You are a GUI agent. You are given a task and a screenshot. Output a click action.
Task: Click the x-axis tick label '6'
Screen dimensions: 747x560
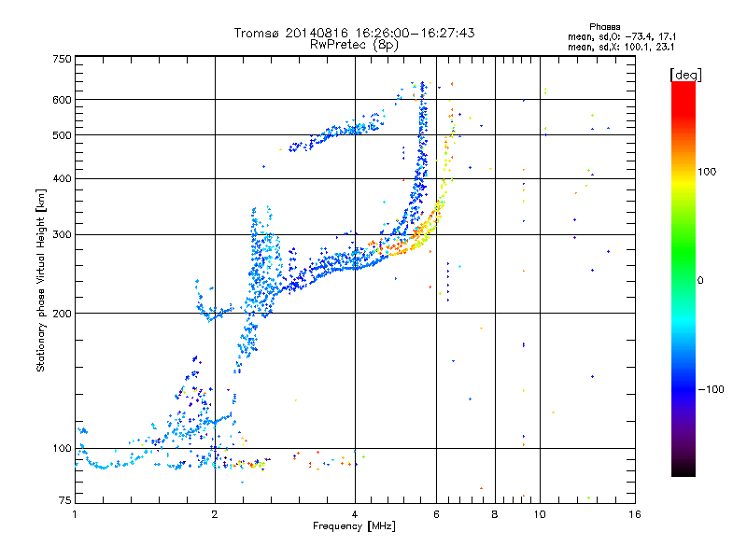(437, 514)
